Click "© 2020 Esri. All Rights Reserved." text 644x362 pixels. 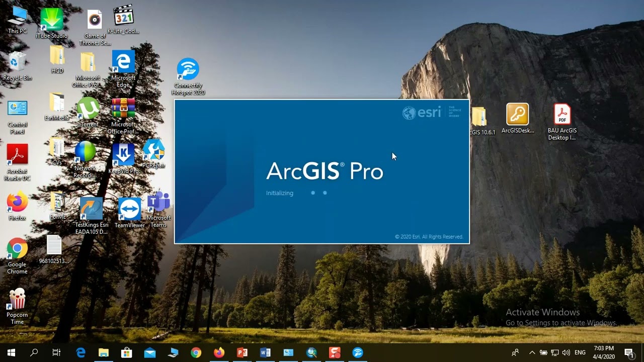click(x=429, y=237)
